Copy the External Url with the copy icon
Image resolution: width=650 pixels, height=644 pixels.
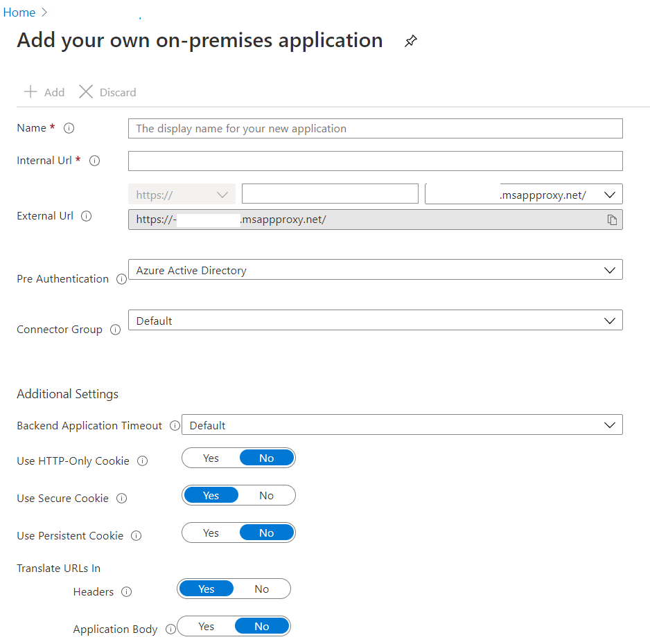coord(612,220)
